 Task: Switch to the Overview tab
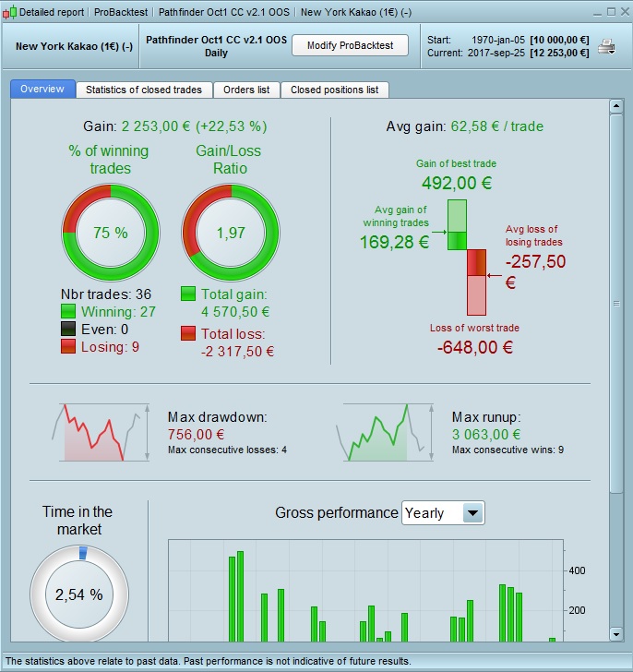(42, 89)
